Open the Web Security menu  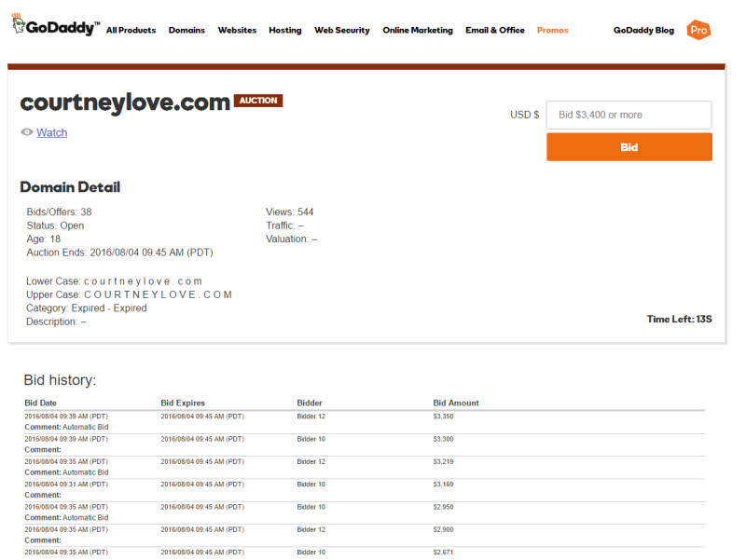pos(342,30)
